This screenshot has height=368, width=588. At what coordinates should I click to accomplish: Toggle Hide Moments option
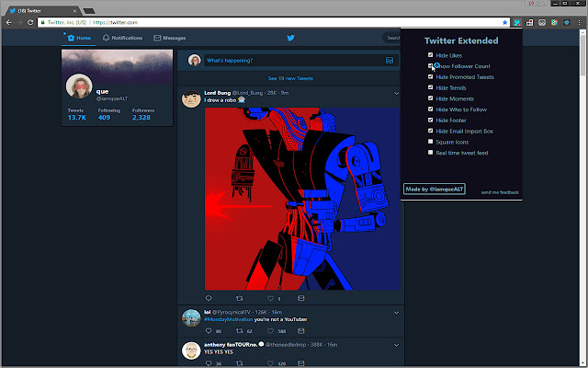[x=431, y=98]
